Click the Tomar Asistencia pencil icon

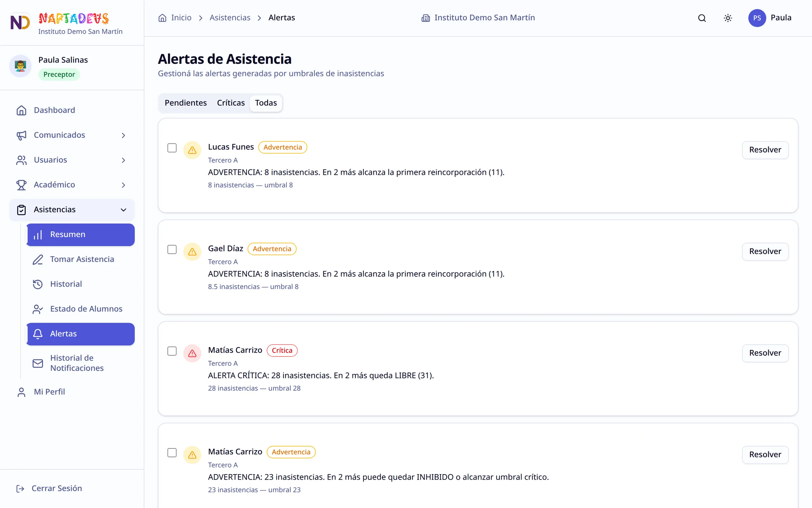tap(38, 259)
